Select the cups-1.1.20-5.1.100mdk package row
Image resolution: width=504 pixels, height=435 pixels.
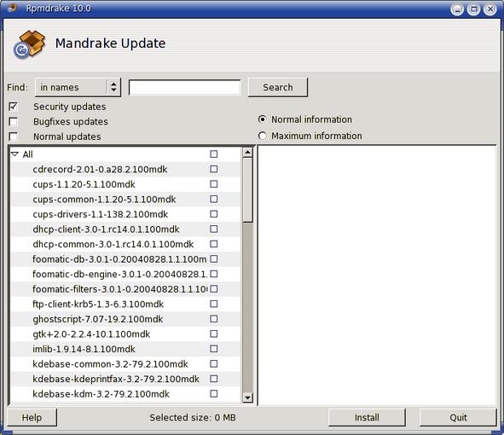pos(125,184)
